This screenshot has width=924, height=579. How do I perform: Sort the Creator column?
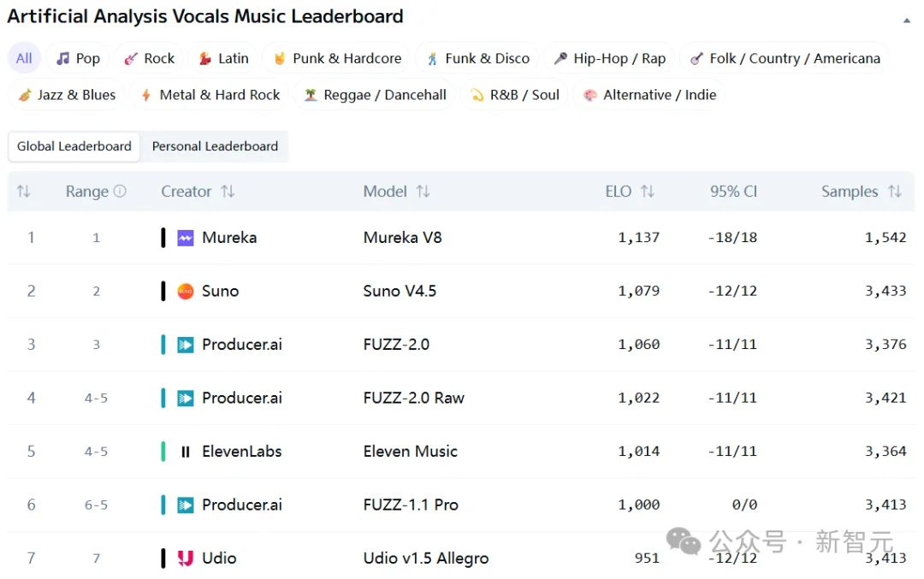tap(228, 192)
